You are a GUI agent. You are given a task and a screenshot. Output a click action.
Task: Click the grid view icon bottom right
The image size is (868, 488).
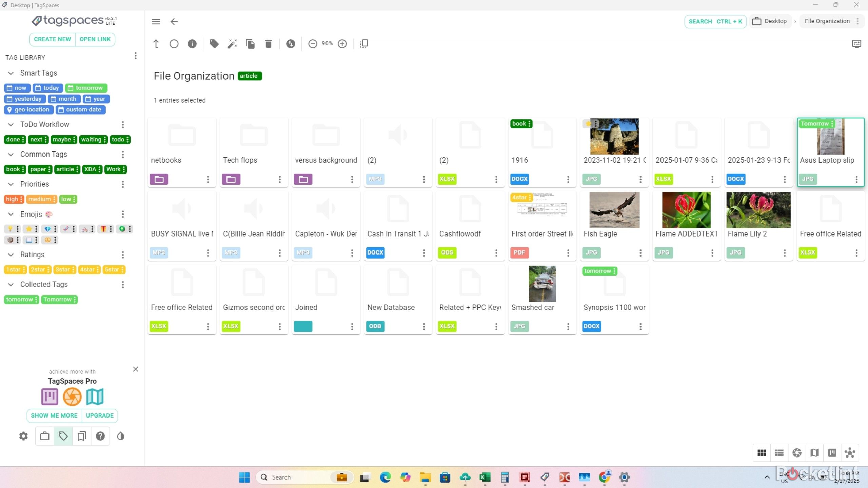tap(761, 452)
